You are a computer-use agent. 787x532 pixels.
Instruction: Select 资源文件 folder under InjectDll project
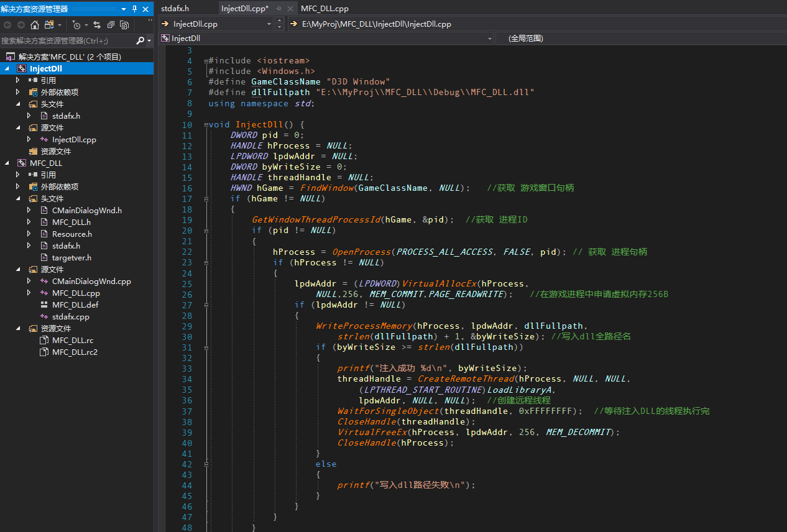click(56, 151)
